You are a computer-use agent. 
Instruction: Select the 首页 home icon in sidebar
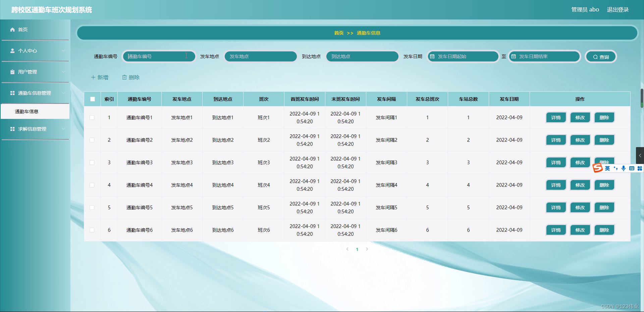tap(12, 30)
